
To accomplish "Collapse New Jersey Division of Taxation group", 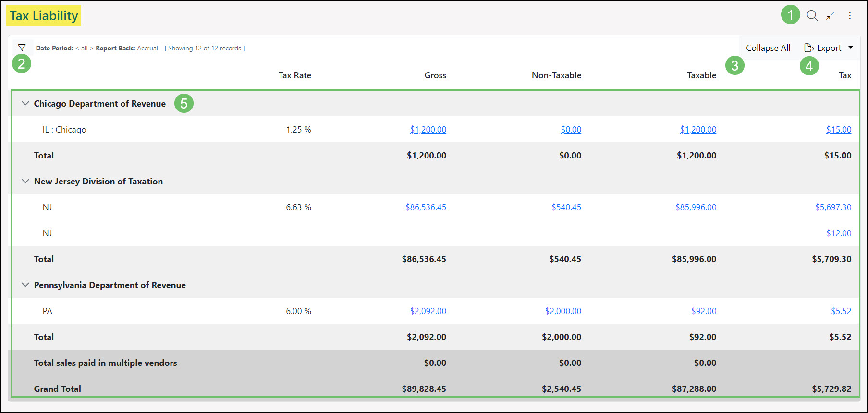I will pos(25,181).
